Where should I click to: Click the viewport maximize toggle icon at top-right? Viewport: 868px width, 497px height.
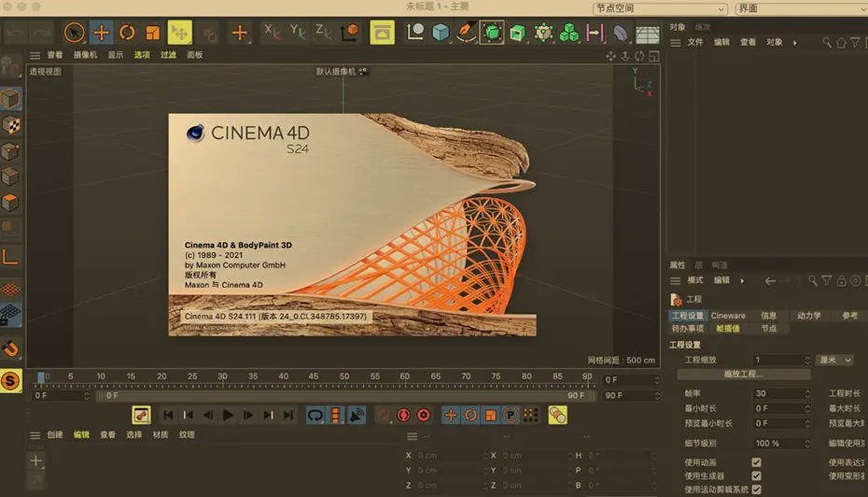(x=653, y=56)
